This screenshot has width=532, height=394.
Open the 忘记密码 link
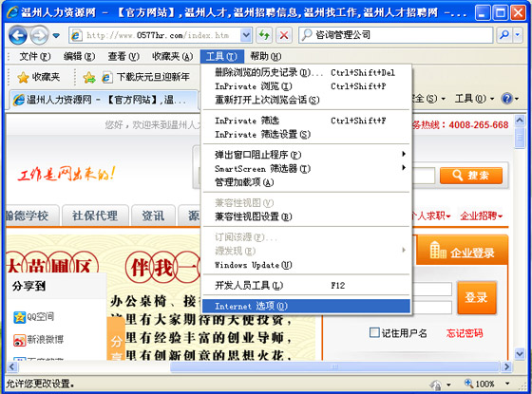tap(465, 333)
